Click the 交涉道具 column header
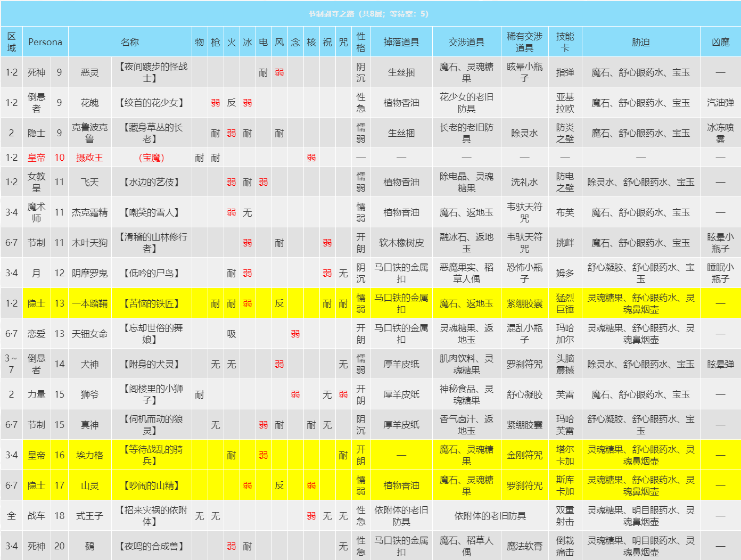The image size is (741, 560). (x=466, y=42)
